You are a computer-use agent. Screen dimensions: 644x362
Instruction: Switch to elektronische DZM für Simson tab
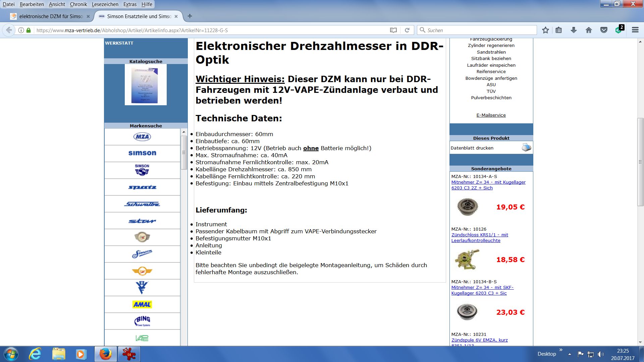[50, 16]
